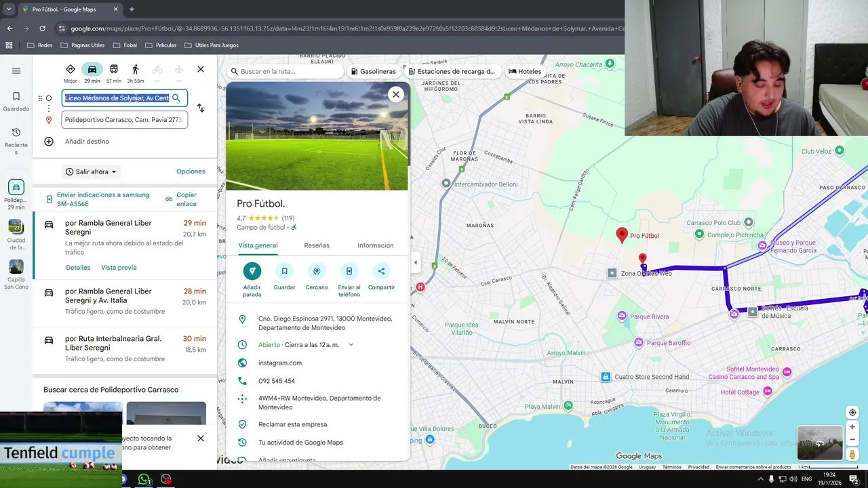Switch to the Vista general tab
The height and width of the screenshot is (488, 868).
click(258, 245)
